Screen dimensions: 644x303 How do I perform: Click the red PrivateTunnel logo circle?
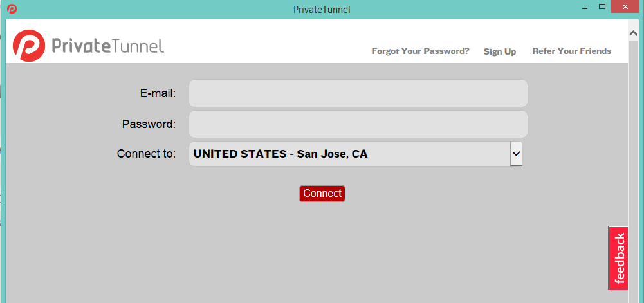pos(29,46)
